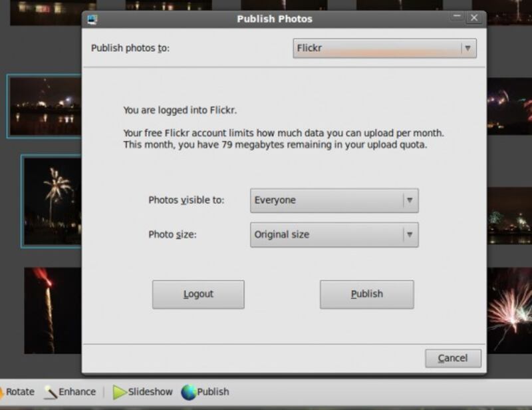Click the Rotate icon in the bottom toolbar

[3, 392]
